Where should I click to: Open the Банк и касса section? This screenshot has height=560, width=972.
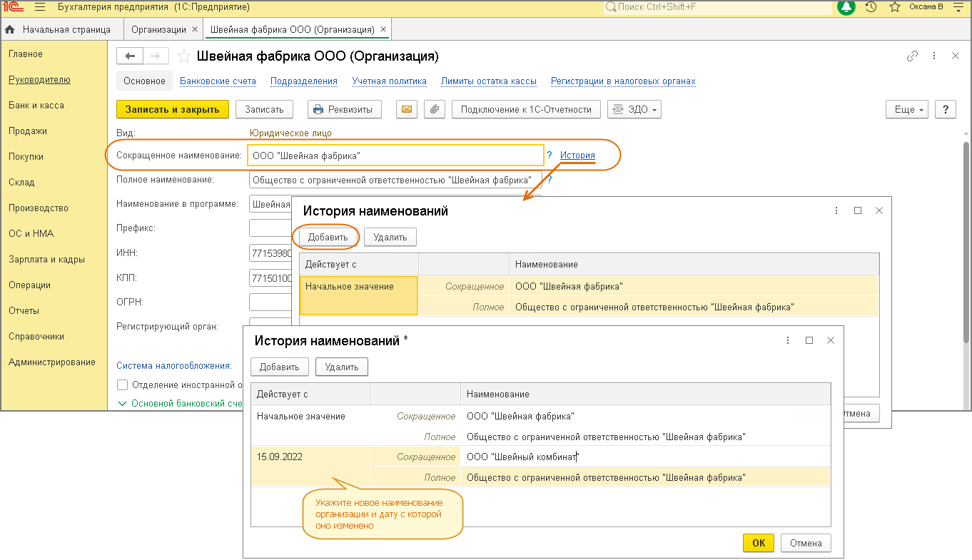pos(36,106)
